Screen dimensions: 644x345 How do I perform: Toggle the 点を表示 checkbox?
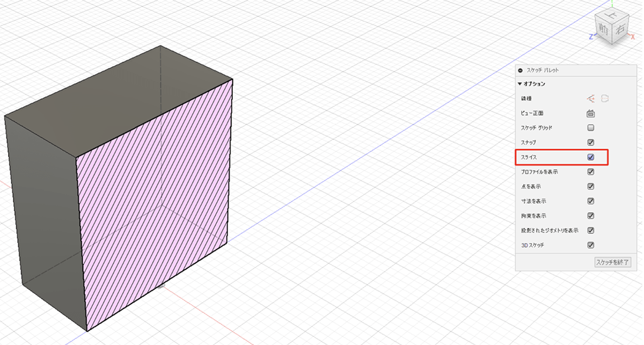click(x=591, y=186)
